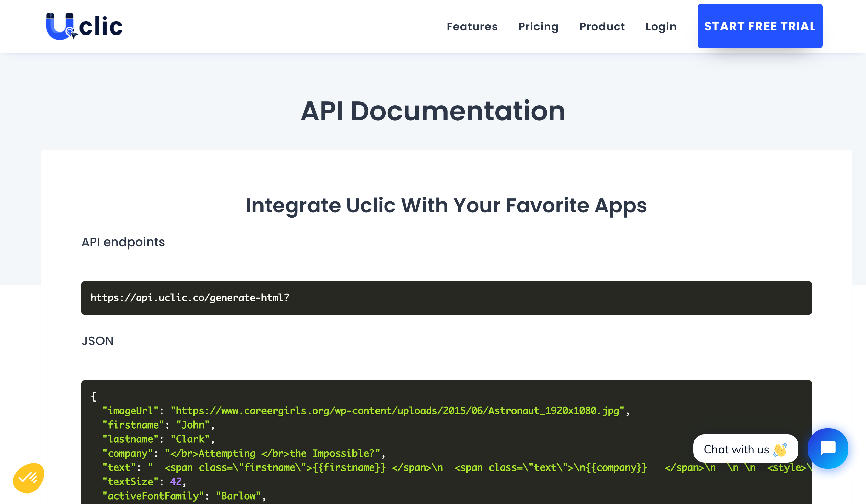Click the opening brace of the JSON block
This screenshot has height=504, width=866.
pos(93,397)
